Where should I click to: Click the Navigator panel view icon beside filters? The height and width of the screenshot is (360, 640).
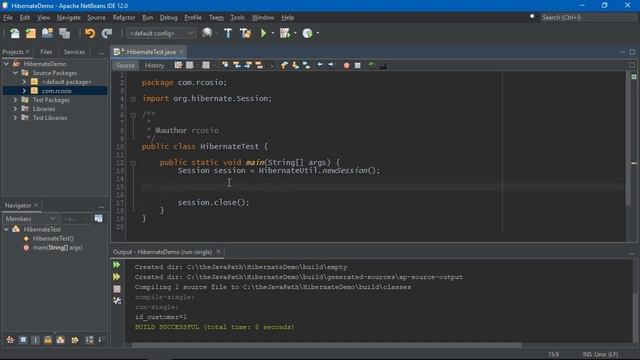click(x=98, y=219)
